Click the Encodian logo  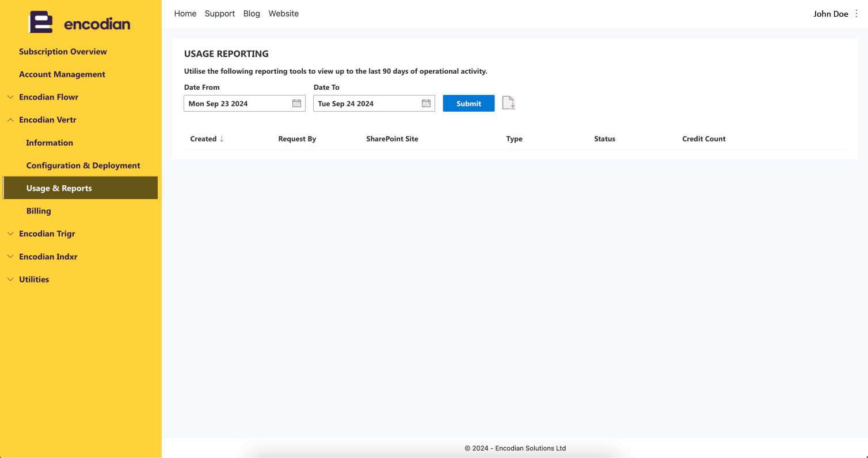point(80,23)
